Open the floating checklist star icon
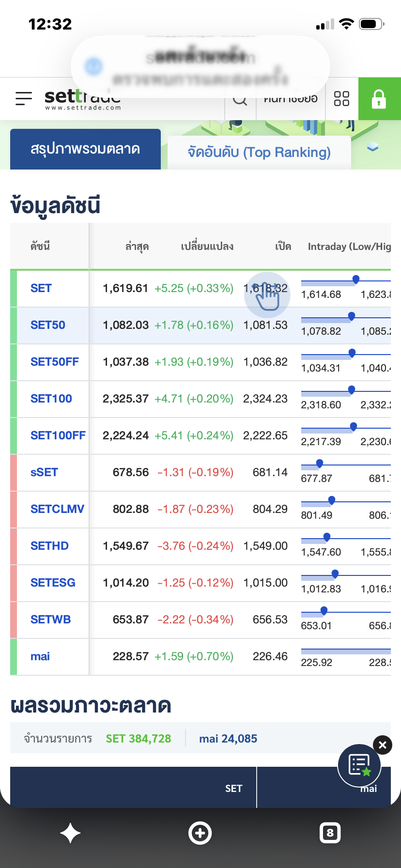 point(359,766)
